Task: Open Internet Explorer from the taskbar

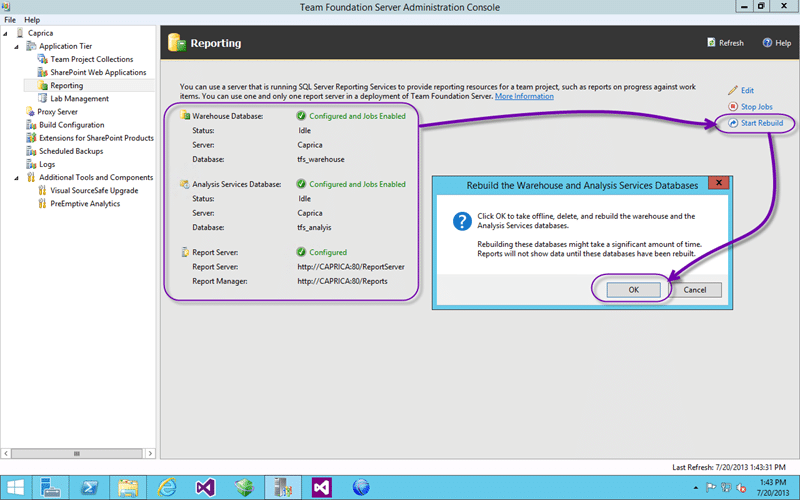Action: coord(164,487)
